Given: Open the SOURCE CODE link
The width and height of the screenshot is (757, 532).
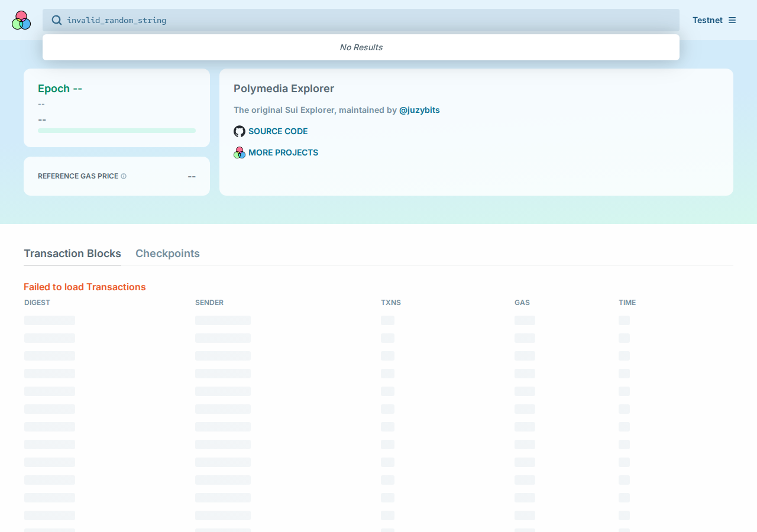Looking at the screenshot, I should (278, 131).
